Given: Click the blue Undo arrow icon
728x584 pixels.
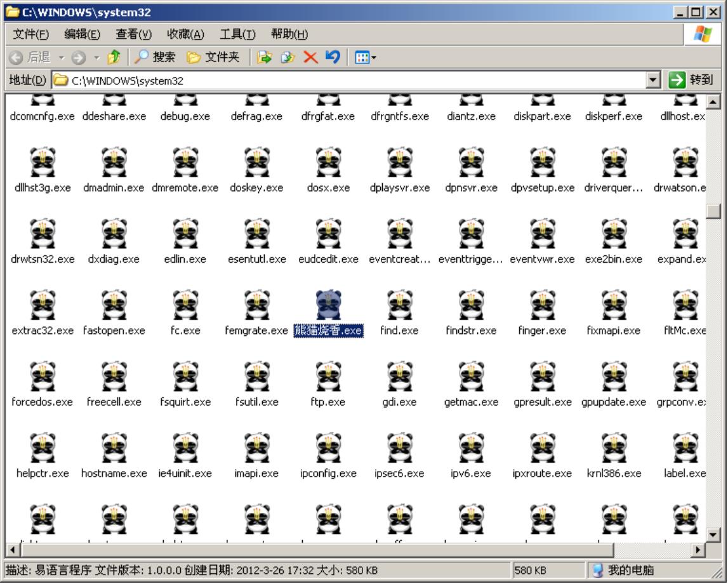Looking at the screenshot, I should 332,58.
